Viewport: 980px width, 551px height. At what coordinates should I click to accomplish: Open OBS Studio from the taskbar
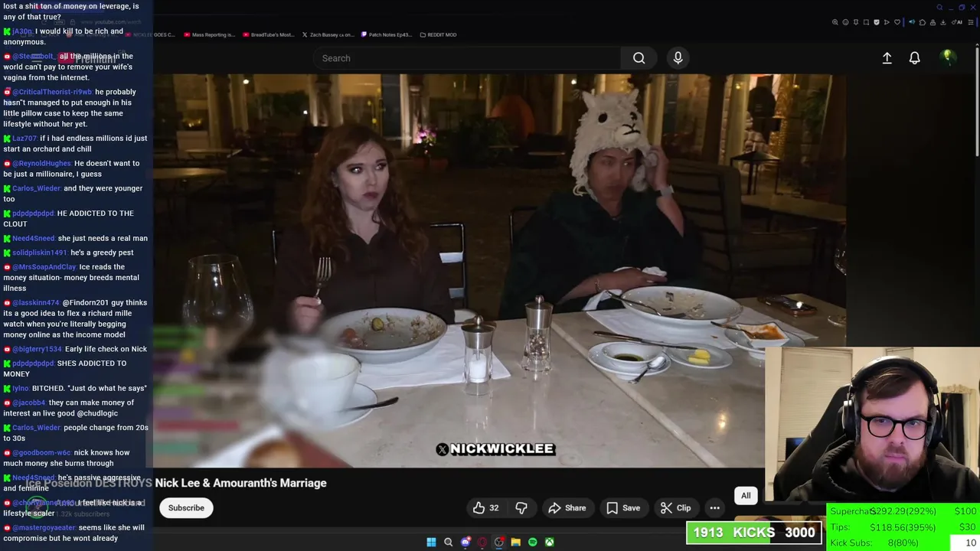(x=499, y=542)
